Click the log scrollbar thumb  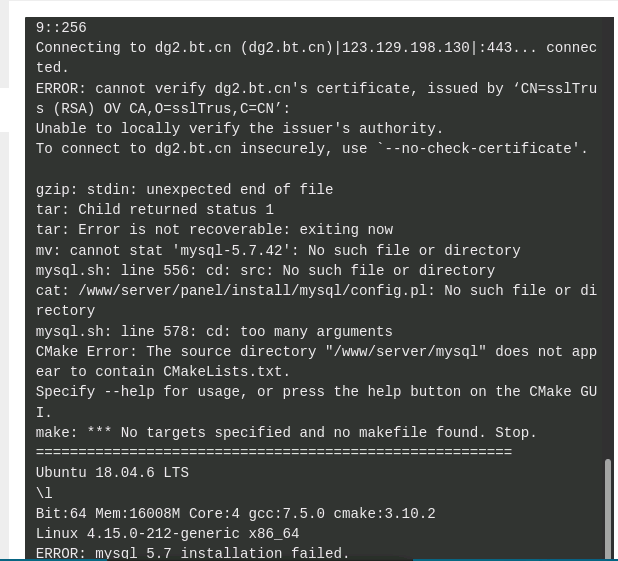pos(609,509)
